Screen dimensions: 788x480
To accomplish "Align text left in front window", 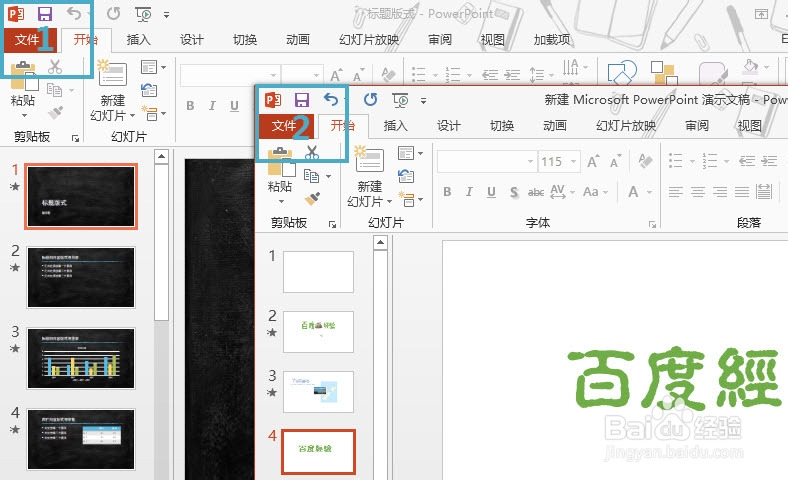I will 676,191.
